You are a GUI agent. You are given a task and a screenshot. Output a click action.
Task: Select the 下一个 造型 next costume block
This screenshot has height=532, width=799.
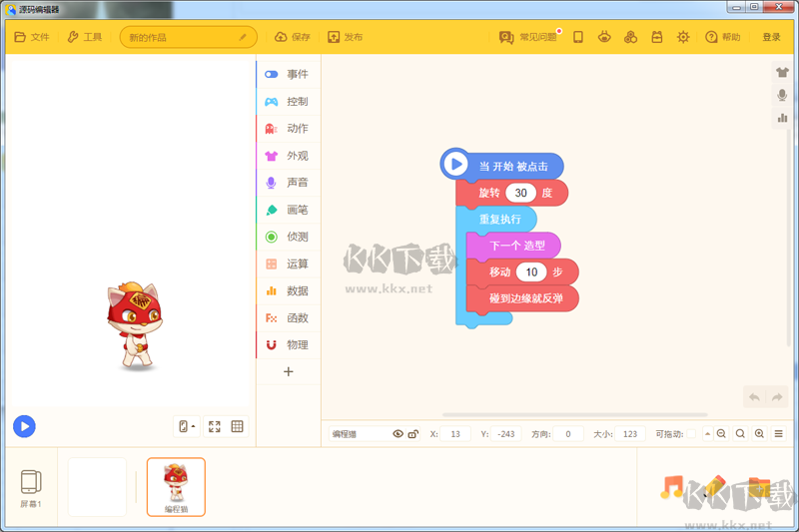[513, 246]
